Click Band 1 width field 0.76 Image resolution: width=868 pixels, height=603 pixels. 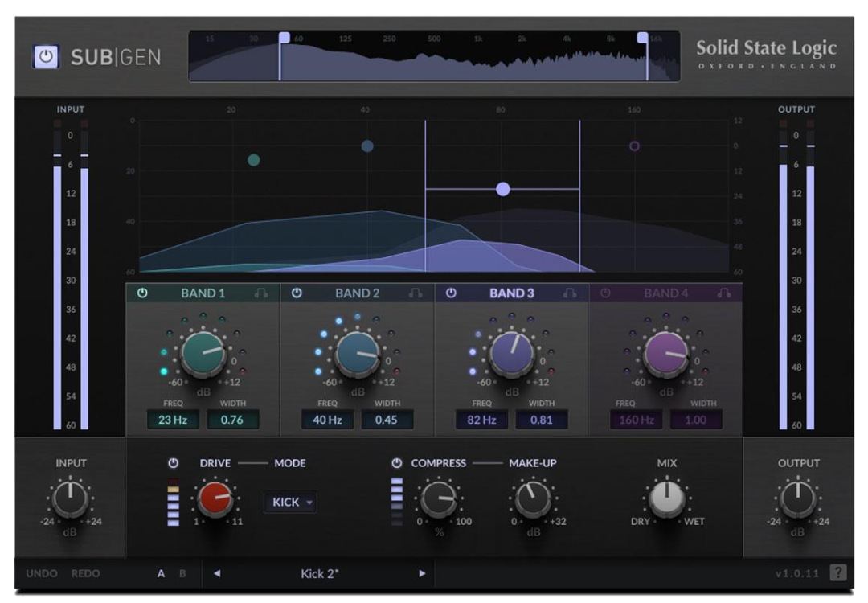coord(232,420)
